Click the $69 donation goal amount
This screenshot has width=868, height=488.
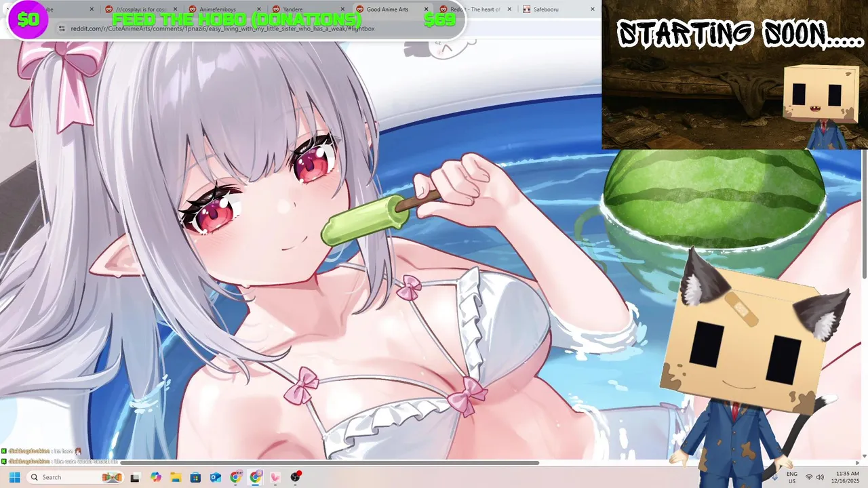point(439,19)
